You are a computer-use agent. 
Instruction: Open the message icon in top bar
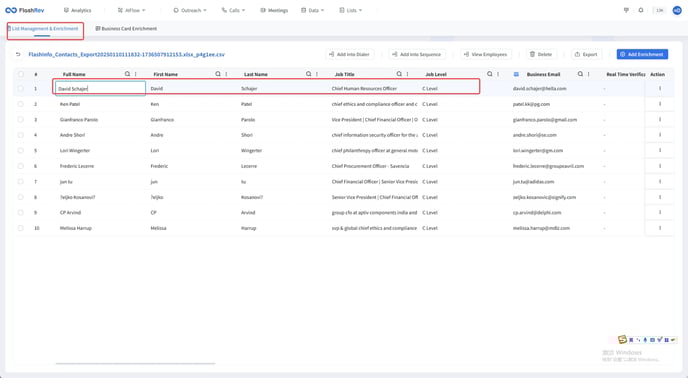coord(626,10)
